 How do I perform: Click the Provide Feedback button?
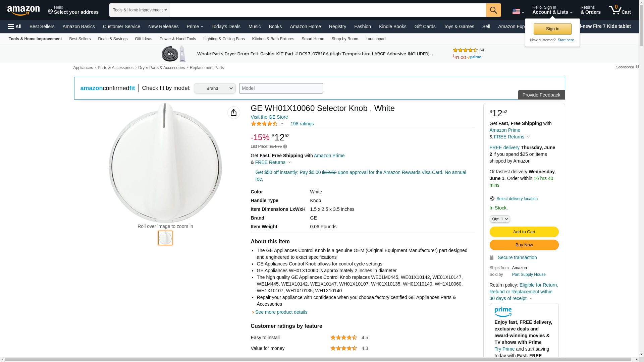click(541, 95)
